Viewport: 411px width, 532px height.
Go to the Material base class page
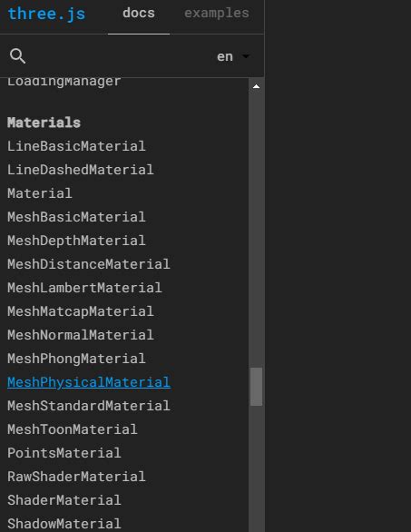40,193
